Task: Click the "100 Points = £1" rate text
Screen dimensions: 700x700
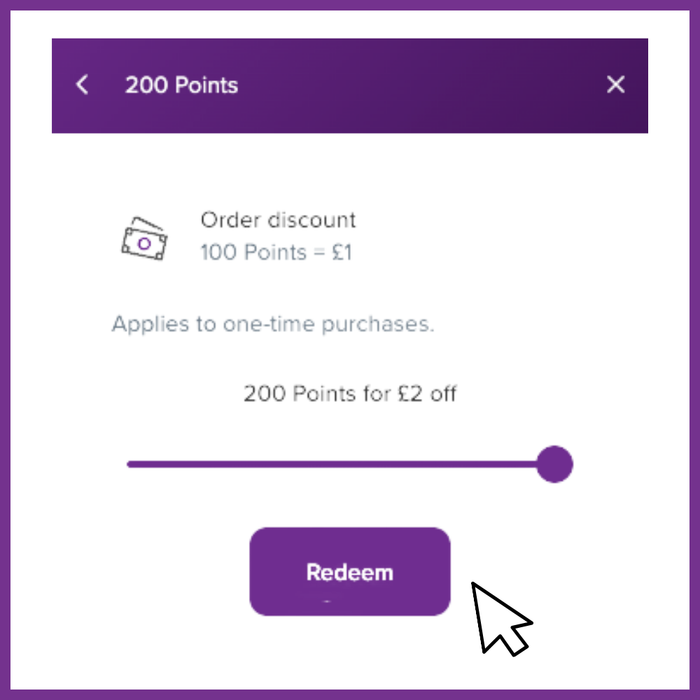Action: (276, 252)
